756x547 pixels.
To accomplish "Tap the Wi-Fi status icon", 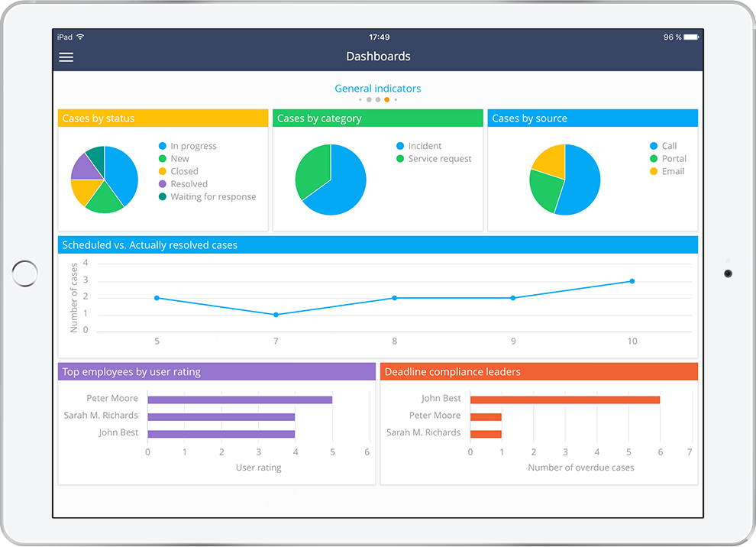I will coord(80,37).
